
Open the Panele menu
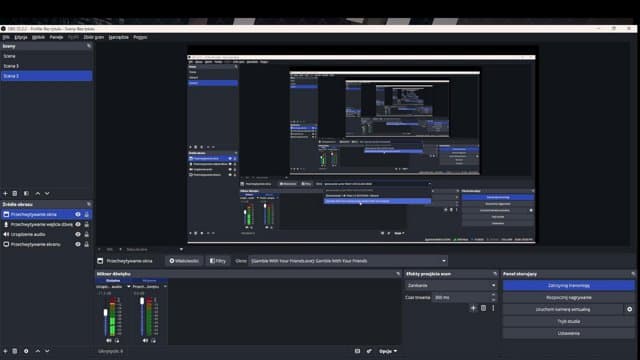pos(56,37)
